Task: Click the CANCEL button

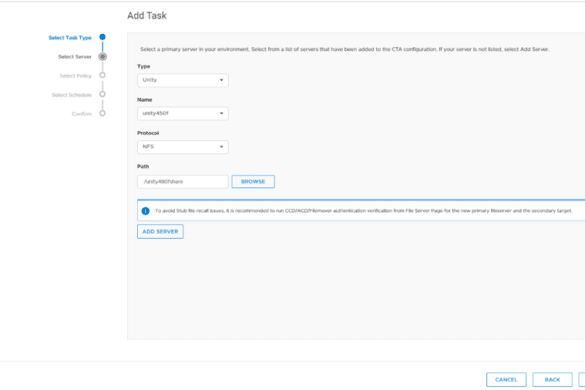Action: tap(506, 380)
